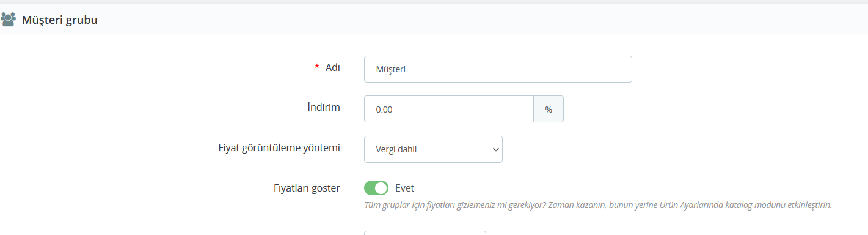Click the customer group icon in header

coord(8,20)
